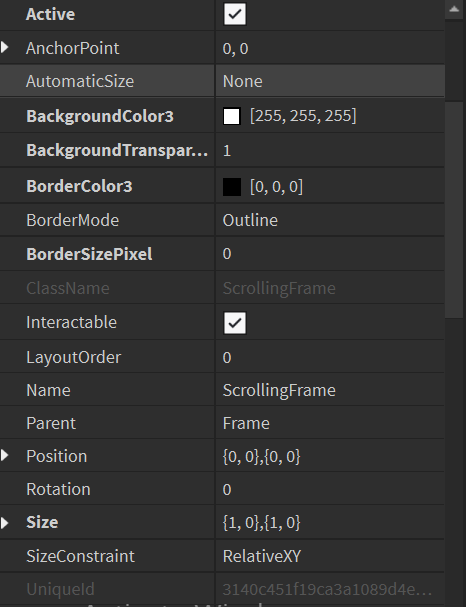The image size is (466, 607).
Task: Click the UniqueId value 3140c451f19ca3a1089d4e...
Action: (x=327, y=589)
